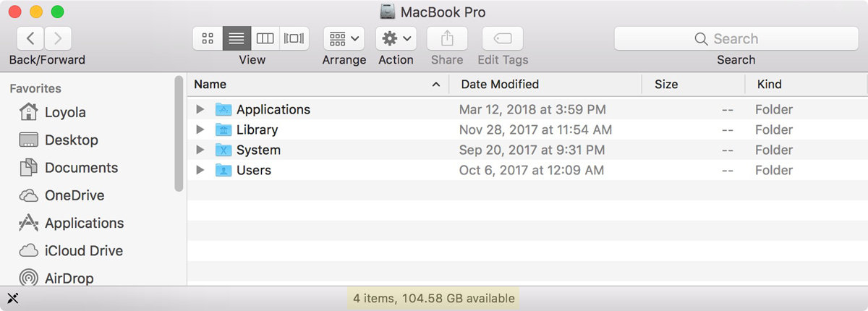
Task: Switch to icon view mode
Action: (208, 38)
